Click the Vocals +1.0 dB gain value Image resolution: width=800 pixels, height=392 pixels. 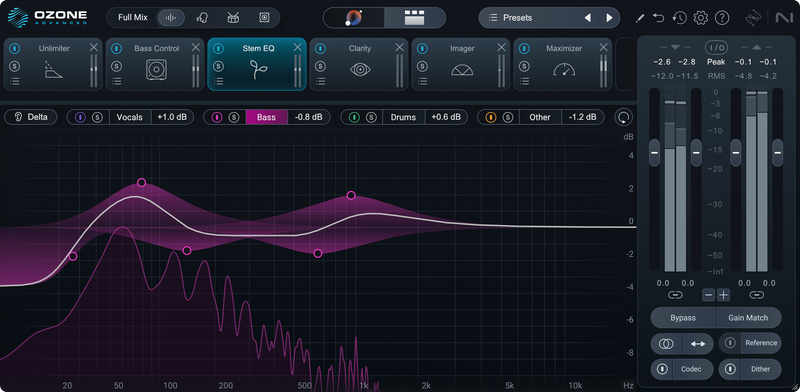[x=172, y=117]
